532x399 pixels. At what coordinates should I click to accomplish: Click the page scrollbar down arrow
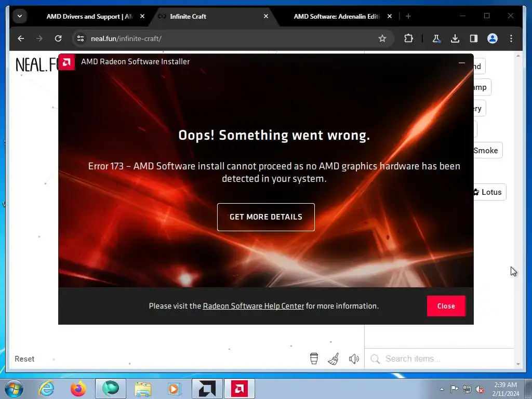coord(518,364)
